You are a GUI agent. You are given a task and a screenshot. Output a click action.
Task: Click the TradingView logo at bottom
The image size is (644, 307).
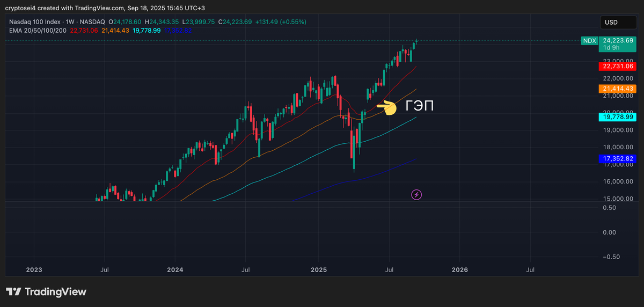(x=46, y=292)
